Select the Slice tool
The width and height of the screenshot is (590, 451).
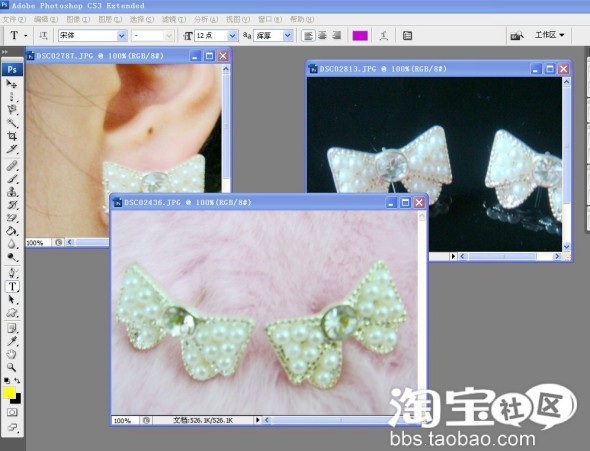click(x=12, y=149)
